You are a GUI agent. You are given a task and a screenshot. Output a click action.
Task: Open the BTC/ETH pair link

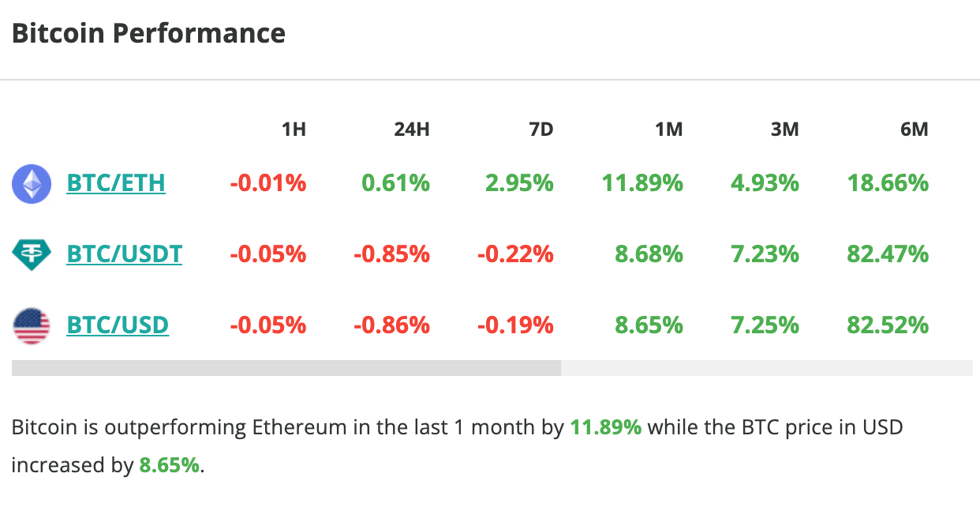pyautogui.click(x=116, y=182)
